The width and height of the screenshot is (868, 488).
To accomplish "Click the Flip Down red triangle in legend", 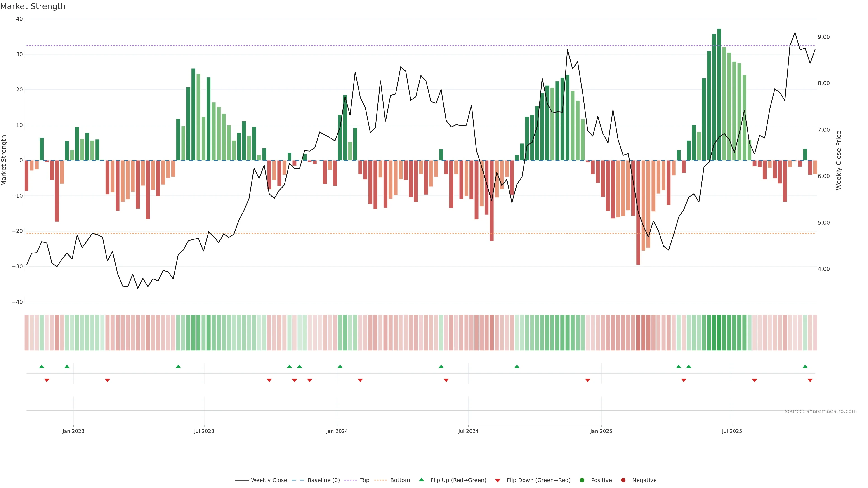I will [498, 481].
